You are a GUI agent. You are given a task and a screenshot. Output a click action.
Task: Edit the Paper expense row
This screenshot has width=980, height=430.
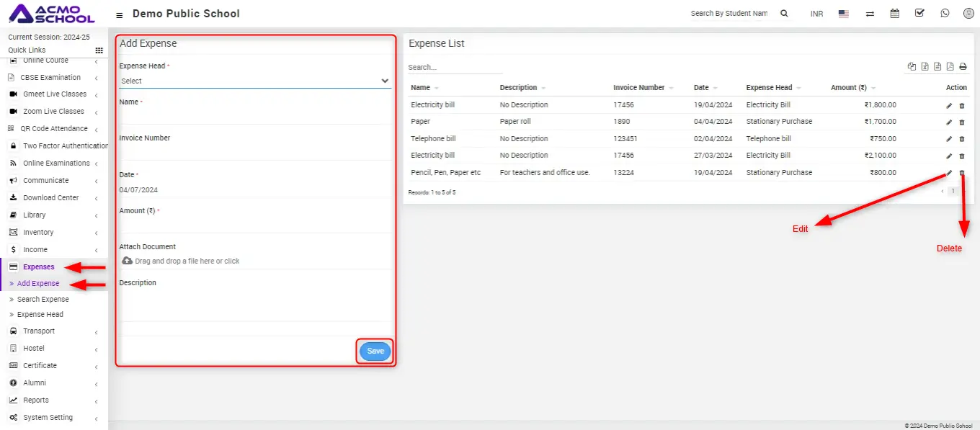(x=949, y=122)
